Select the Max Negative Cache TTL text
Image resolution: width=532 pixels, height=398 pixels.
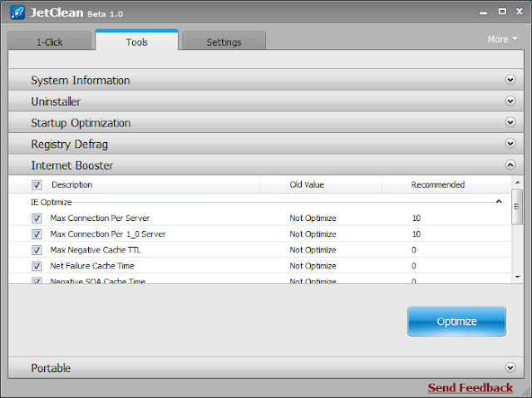96,250
